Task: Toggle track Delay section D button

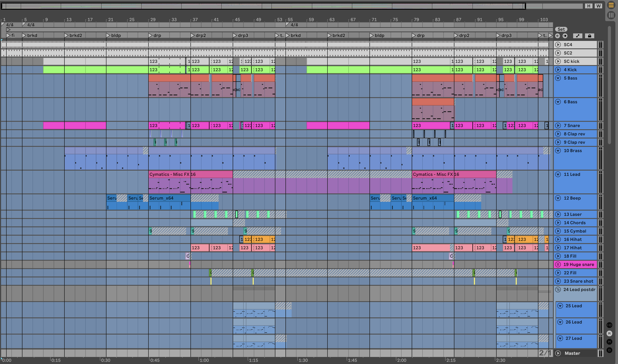Action: tap(609, 350)
